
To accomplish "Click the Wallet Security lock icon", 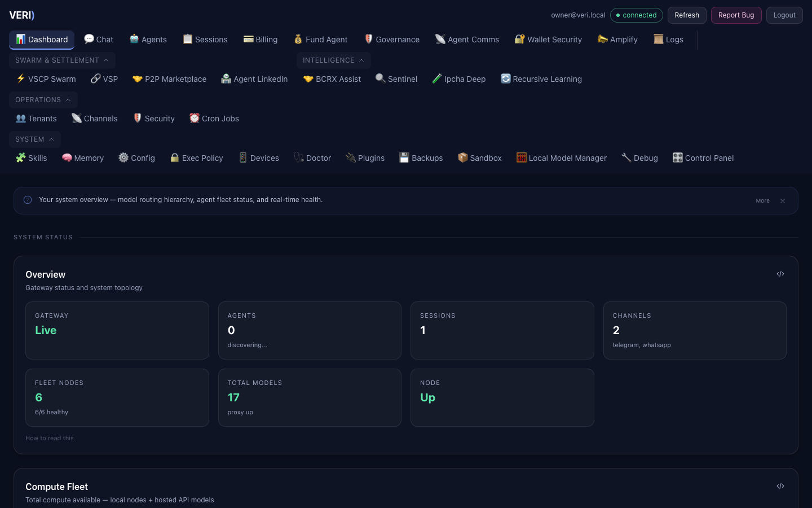I will pyautogui.click(x=519, y=39).
